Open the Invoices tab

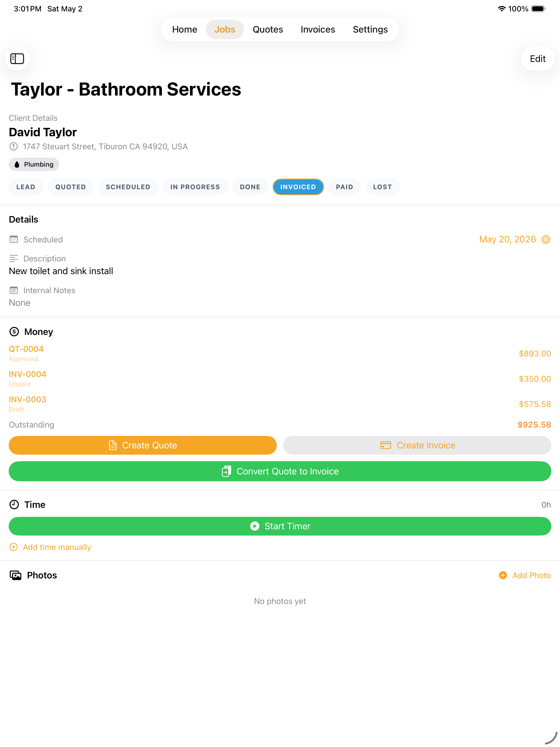[x=318, y=29]
